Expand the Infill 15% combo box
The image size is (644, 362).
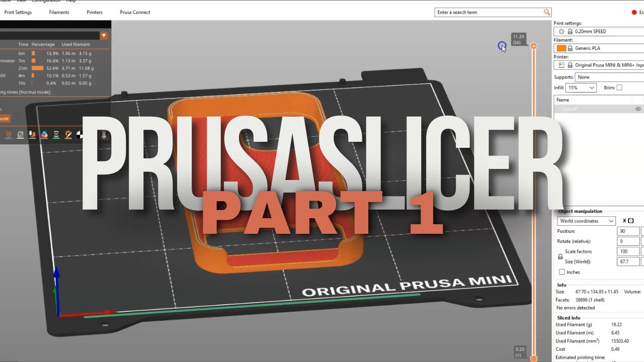581,87
